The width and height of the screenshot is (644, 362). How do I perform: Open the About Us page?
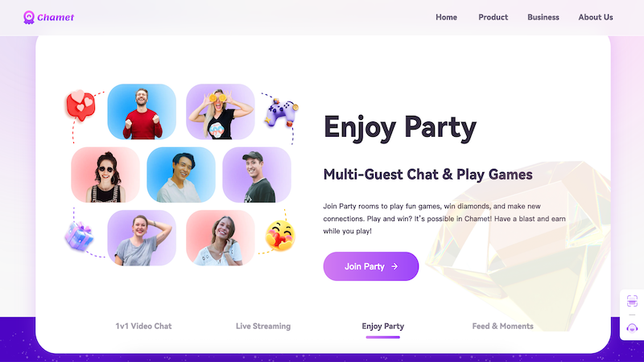click(596, 17)
